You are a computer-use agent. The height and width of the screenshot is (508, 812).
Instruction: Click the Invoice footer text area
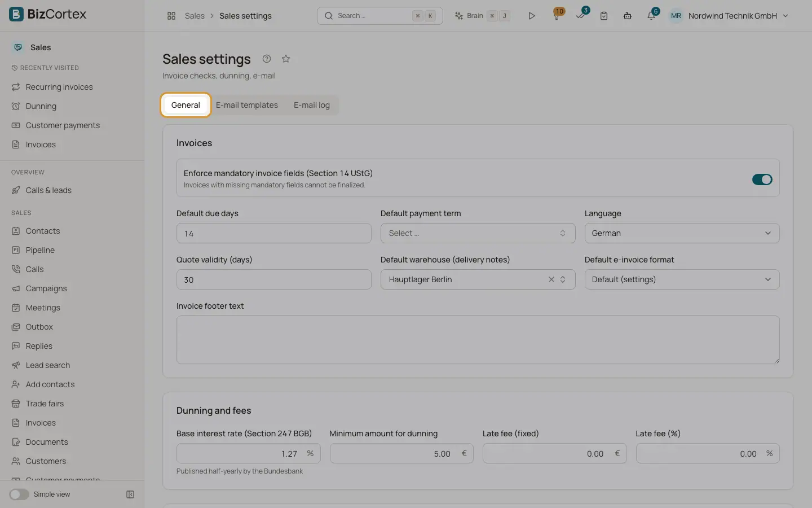(x=478, y=340)
